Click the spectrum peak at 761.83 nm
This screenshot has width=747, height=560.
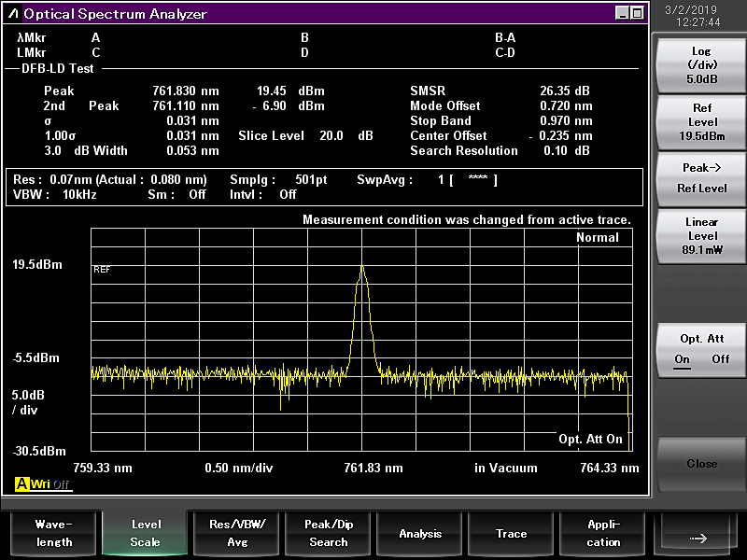pos(362,267)
